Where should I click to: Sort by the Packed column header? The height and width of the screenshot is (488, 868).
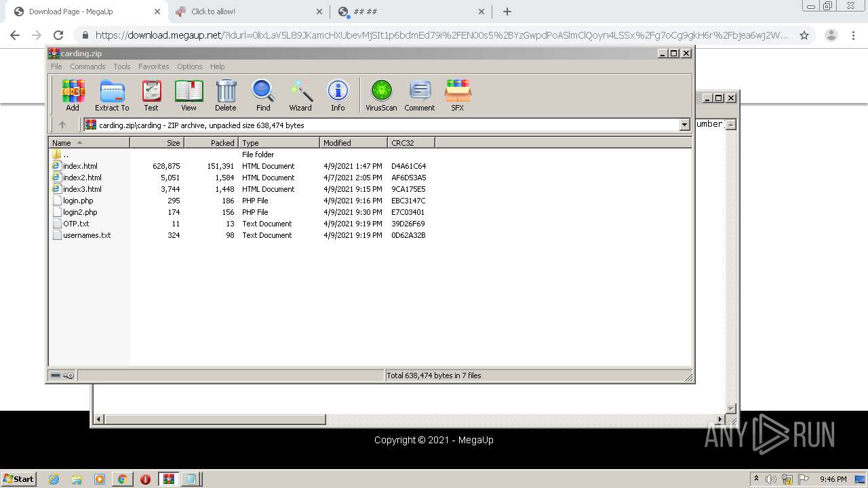click(211, 142)
